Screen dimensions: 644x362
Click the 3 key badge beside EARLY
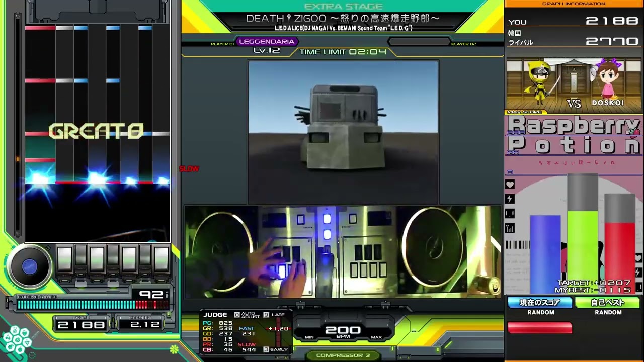pos(266,349)
